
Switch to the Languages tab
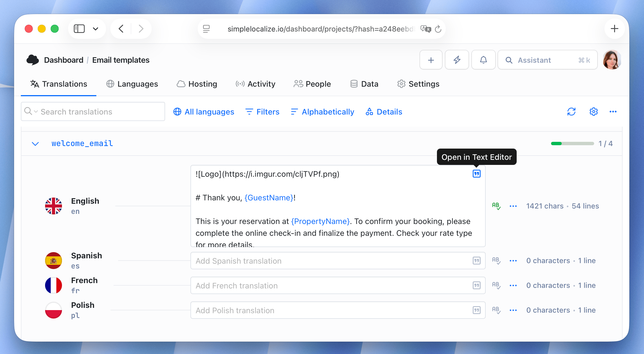pyautogui.click(x=132, y=84)
